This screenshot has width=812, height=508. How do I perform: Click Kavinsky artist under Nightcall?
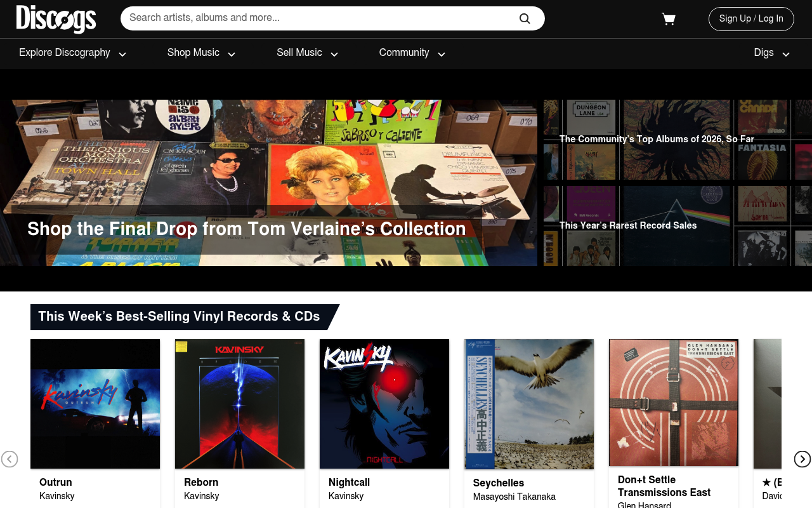346,497
